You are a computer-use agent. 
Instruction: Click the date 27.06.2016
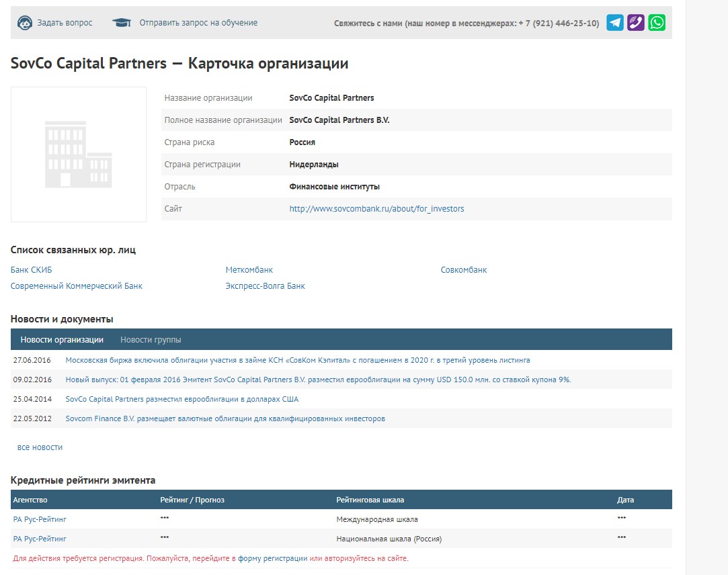(32, 360)
